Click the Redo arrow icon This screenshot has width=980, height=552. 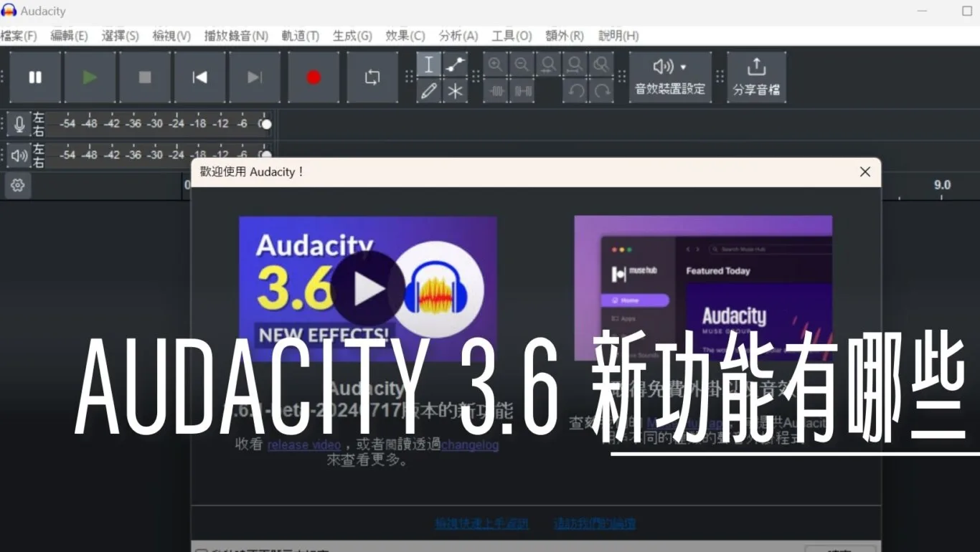click(601, 91)
